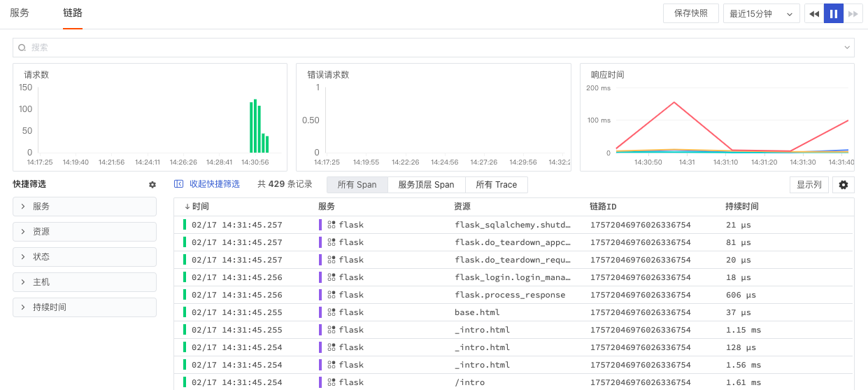Select the 链路 tab

click(x=73, y=13)
